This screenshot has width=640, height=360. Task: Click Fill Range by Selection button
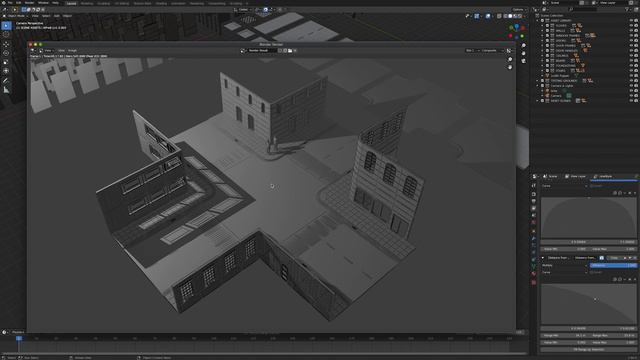click(x=589, y=350)
